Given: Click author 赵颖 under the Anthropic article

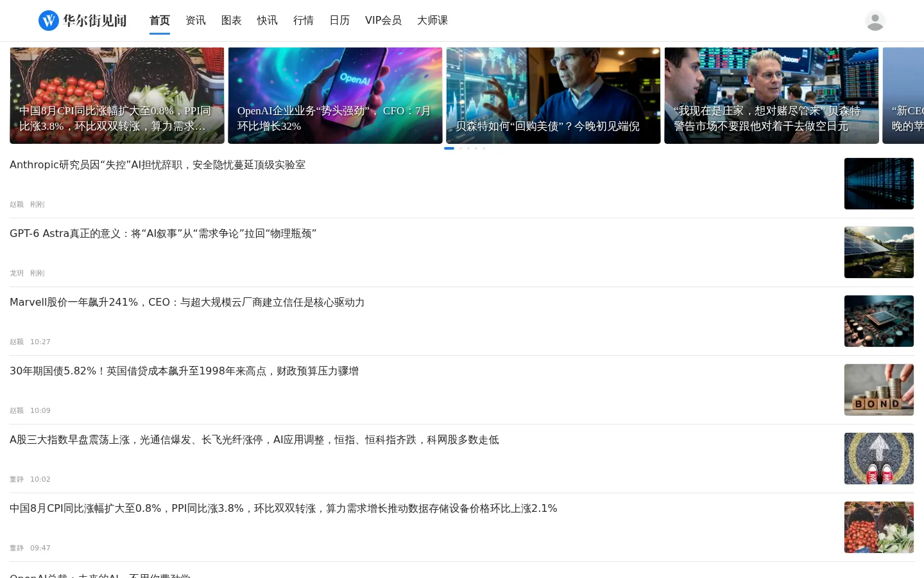Looking at the screenshot, I should (x=17, y=204).
